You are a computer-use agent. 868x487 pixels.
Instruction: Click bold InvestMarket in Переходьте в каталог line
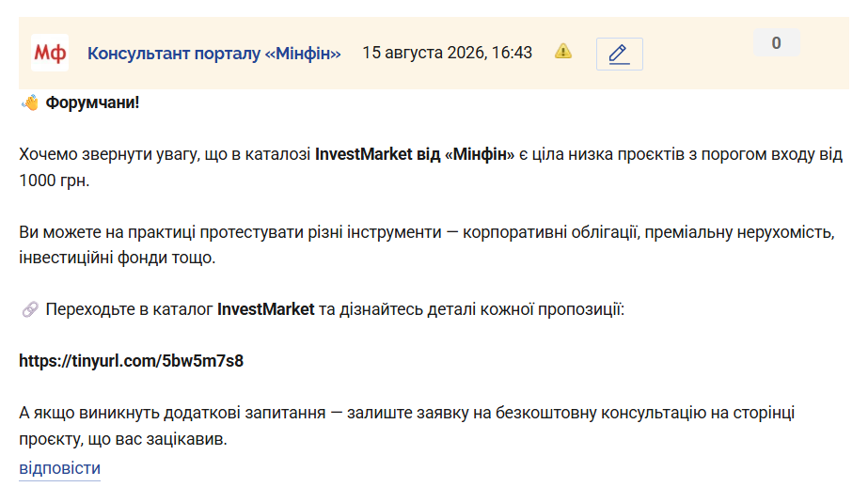[x=266, y=309]
